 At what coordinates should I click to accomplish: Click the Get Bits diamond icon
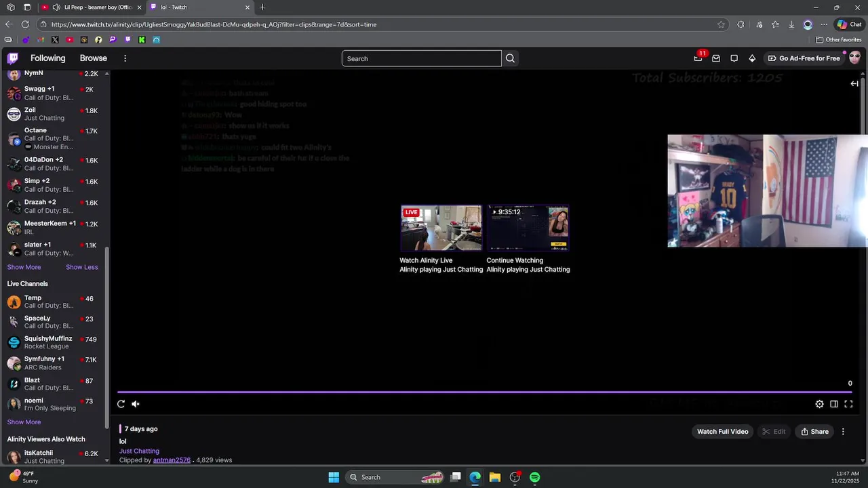pyautogui.click(x=752, y=58)
